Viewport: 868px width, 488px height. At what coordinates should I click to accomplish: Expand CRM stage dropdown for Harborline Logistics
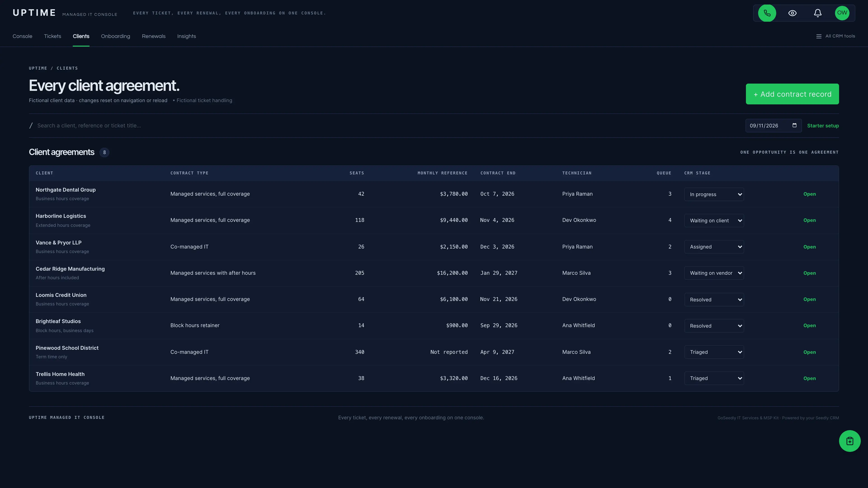(714, 221)
